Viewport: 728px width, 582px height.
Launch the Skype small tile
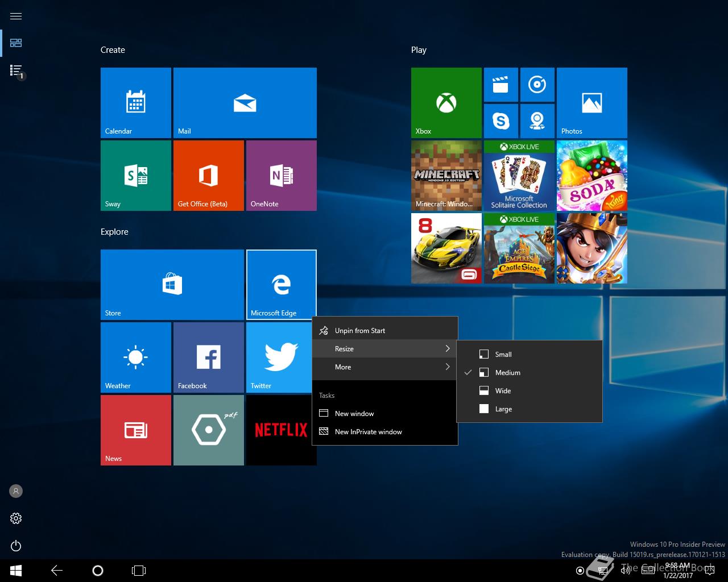coord(501,121)
